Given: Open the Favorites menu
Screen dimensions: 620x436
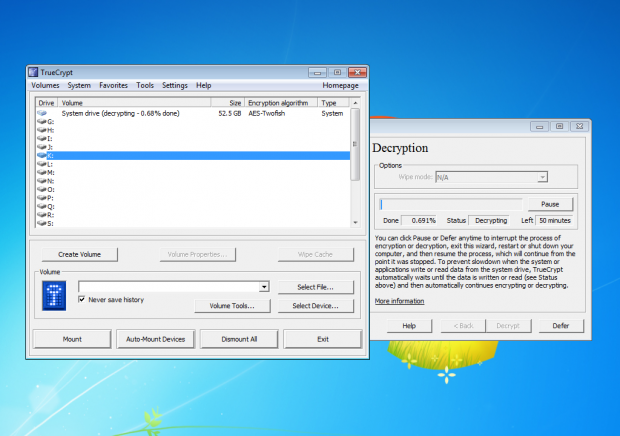Looking at the screenshot, I should (113, 85).
